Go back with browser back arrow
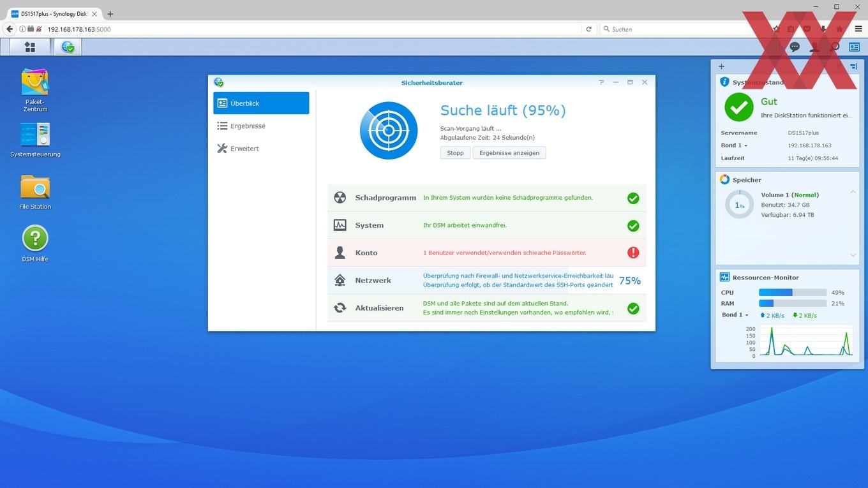 (9, 29)
